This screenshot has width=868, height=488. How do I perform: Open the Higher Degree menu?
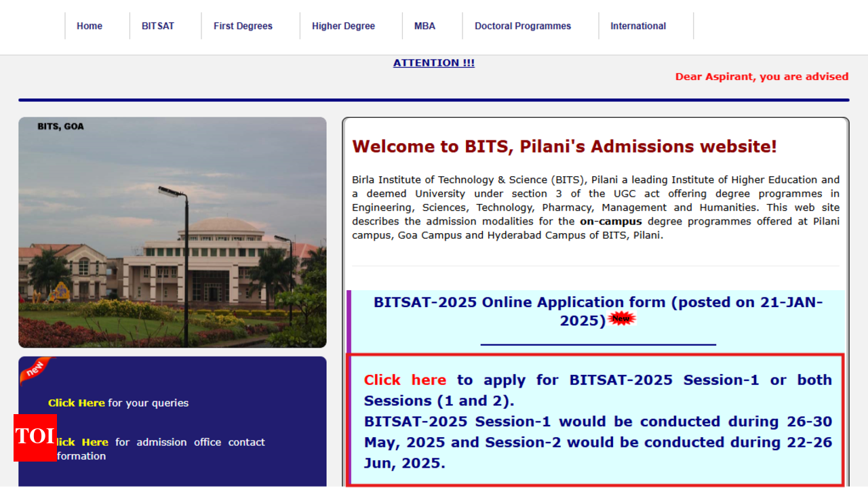coord(343,26)
